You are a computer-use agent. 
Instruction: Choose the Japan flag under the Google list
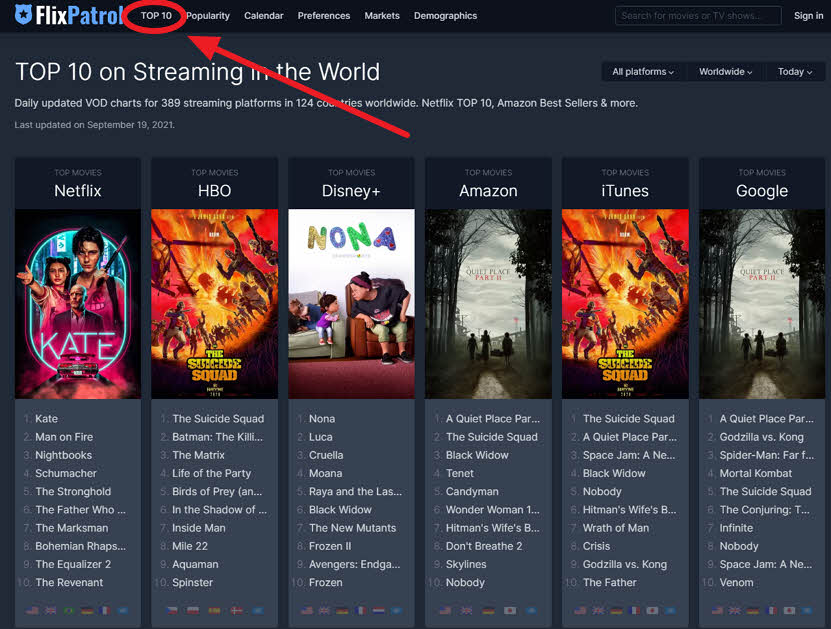click(789, 610)
